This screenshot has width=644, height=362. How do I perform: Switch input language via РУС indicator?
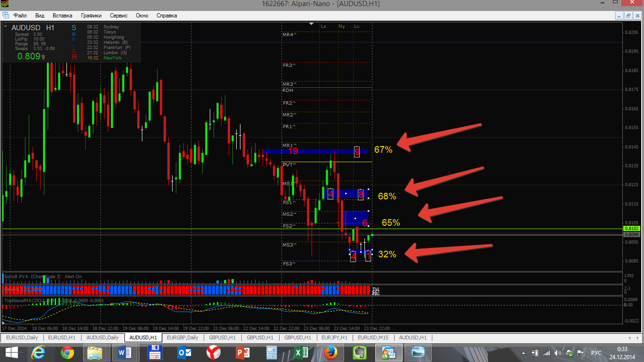[596, 353]
